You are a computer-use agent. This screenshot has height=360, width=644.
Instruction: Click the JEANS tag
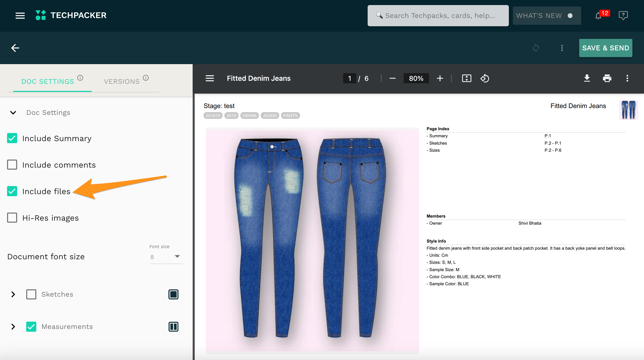click(270, 116)
